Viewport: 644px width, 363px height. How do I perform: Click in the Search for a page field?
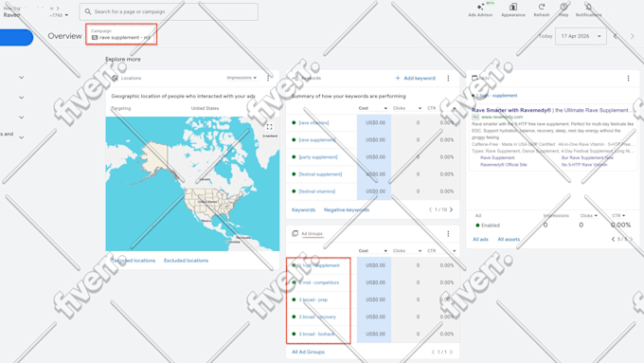coord(169,11)
